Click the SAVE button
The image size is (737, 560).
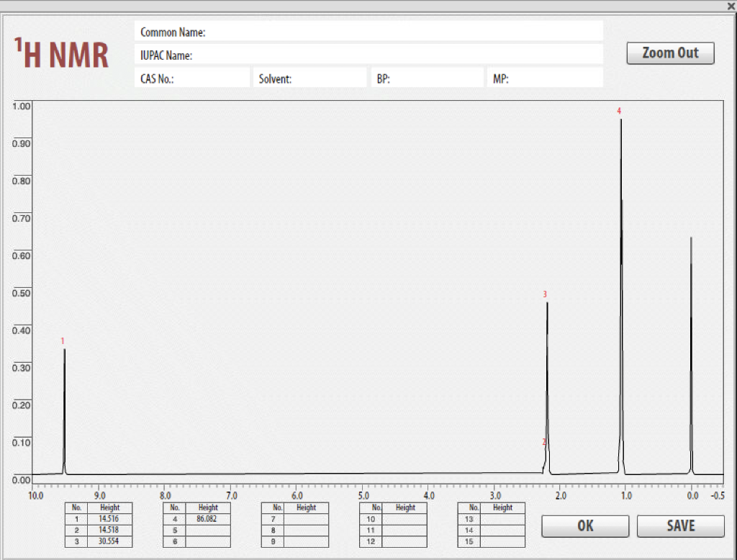(679, 525)
